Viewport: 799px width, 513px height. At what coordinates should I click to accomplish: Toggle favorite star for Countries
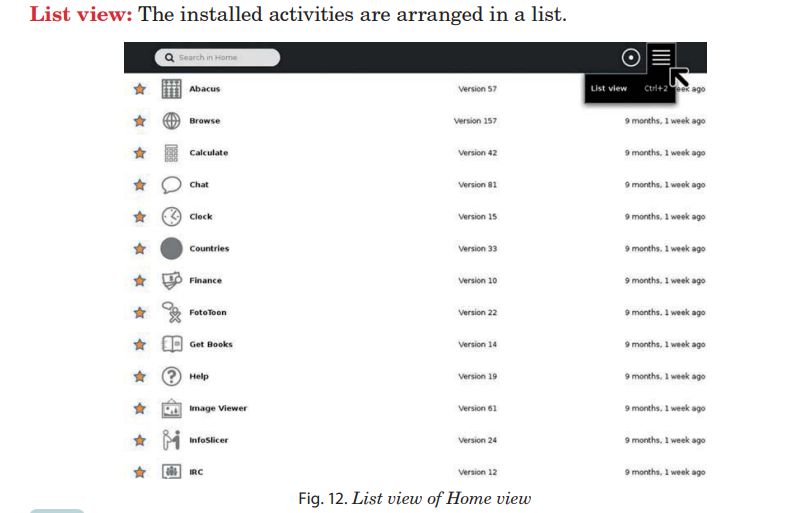tap(140, 249)
